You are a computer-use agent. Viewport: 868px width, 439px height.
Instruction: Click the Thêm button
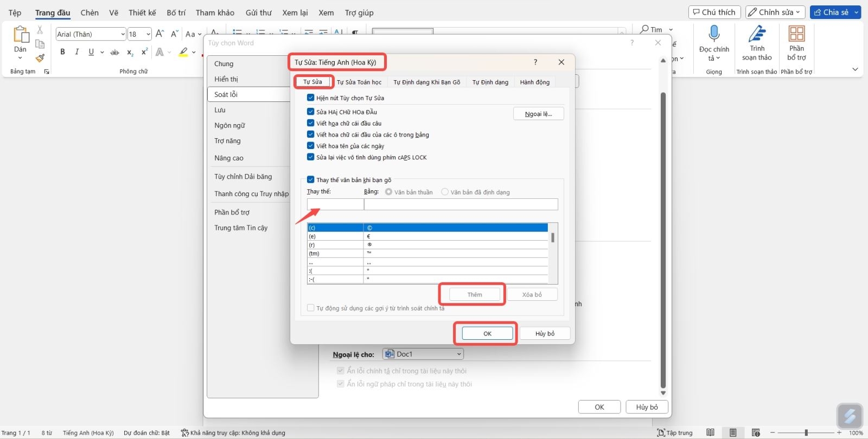pyautogui.click(x=475, y=294)
